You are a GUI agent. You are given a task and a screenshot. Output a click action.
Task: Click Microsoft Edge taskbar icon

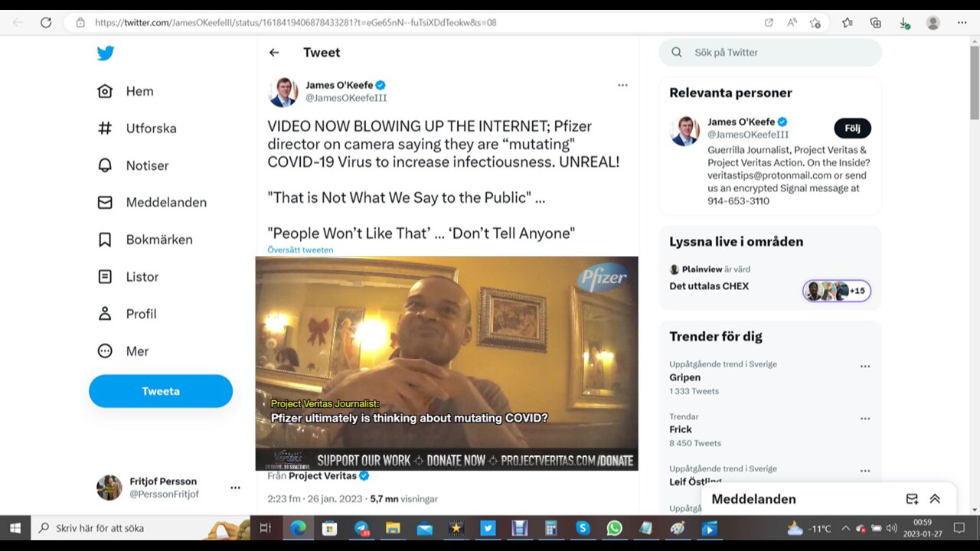[298, 528]
